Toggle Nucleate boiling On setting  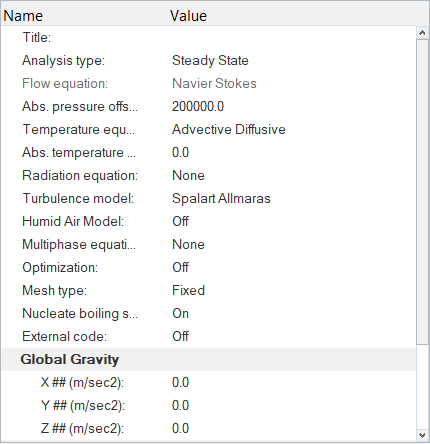click(x=293, y=313)
